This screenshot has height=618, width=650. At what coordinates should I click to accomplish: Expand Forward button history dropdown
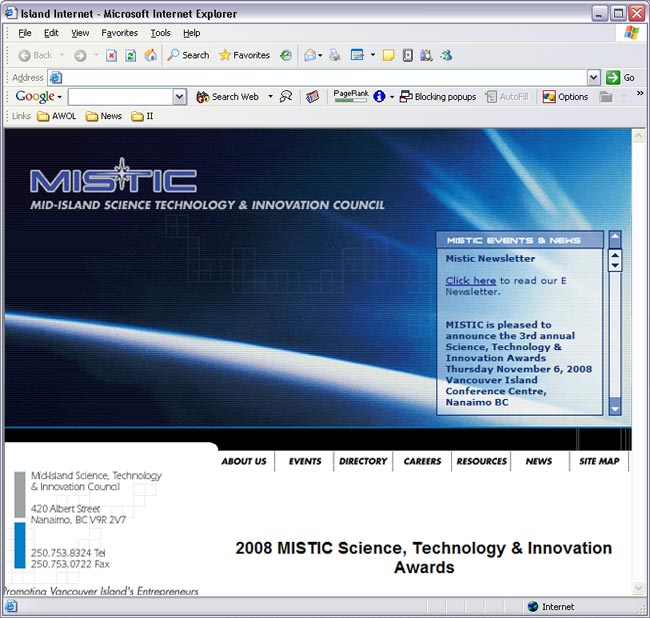(96, 55)
